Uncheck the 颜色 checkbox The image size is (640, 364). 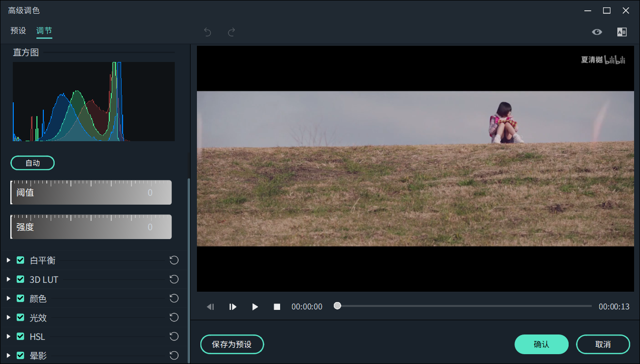[20, 299]
